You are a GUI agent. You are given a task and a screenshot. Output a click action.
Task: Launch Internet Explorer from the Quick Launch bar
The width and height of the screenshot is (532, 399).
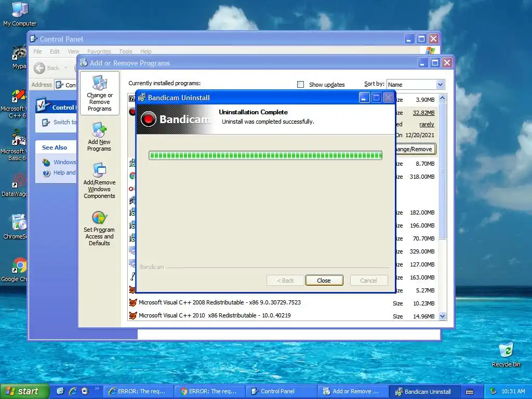(72, 391)
